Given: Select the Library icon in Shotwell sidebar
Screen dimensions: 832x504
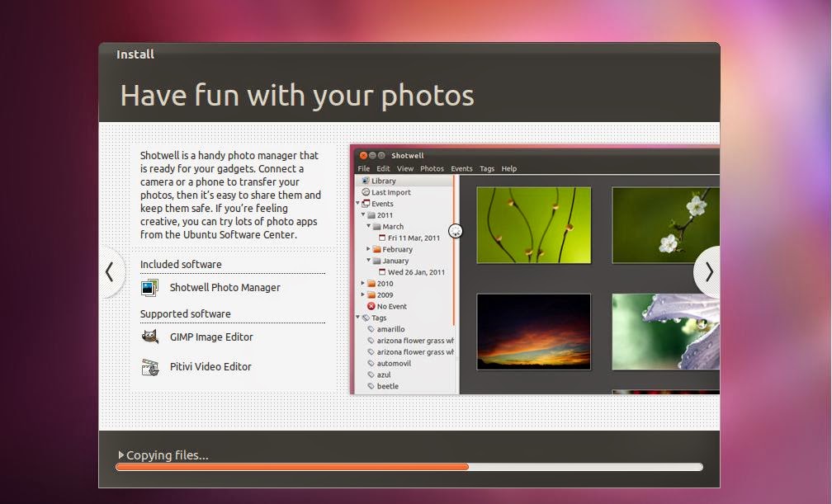Looking at the screenshot, I should pyautogui.click(x=366, y=181).
